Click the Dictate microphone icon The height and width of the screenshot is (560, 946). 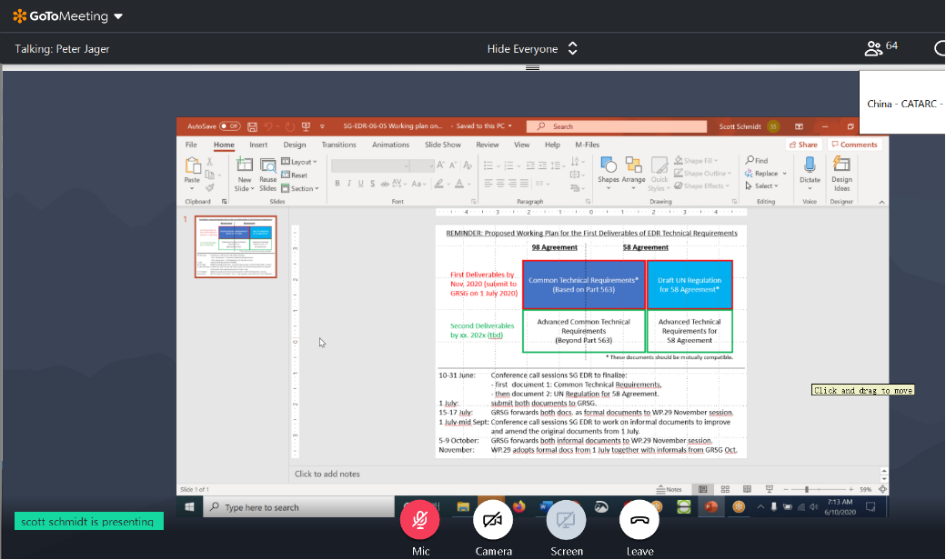pos(810,165)
